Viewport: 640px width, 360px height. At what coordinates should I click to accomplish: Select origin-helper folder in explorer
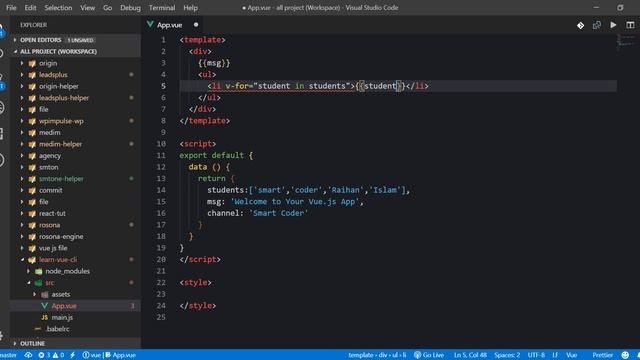pos(58,87)
